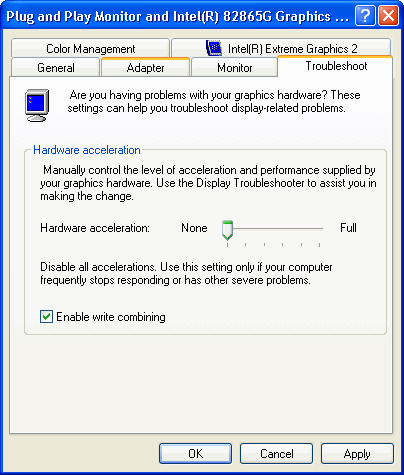This screenshot has height=475, width=404.
Task: Click the green hardware acceleration slider thumb
Action: (x=227, y=230)
